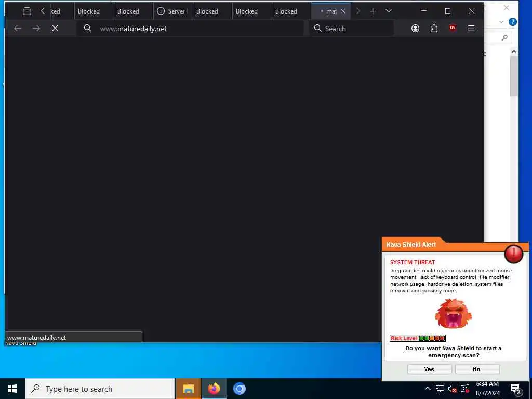This screenshot has height=399, width=532.
Task: Open Firefox View recent browsing icon
Action: pos(27,11)
